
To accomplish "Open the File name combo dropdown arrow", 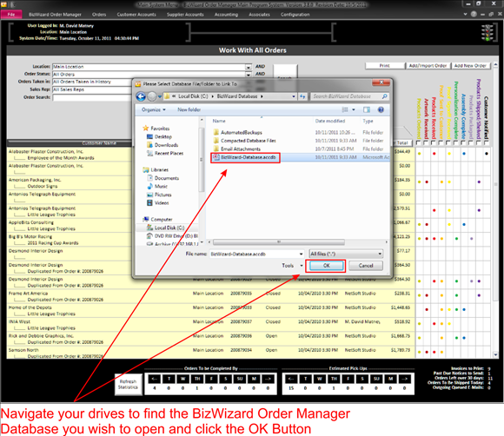I will coord(301,254).
